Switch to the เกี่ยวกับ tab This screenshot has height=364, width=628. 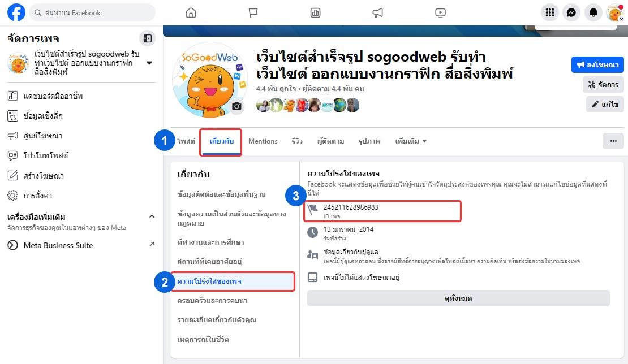[221, 141]
